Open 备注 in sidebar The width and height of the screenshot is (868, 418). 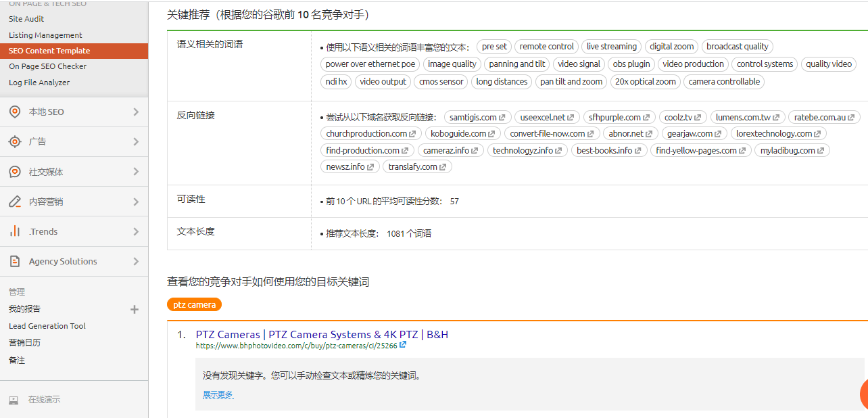(x=17, y=361)
